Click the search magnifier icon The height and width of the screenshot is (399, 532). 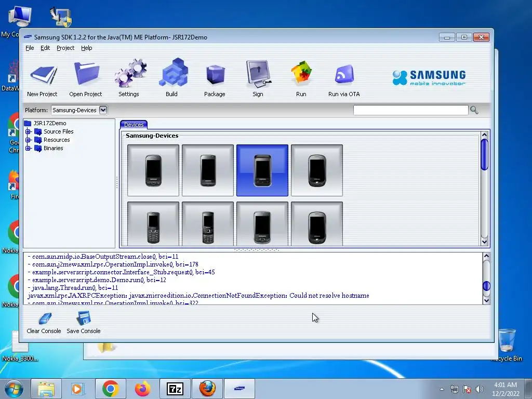click(474, 110)
